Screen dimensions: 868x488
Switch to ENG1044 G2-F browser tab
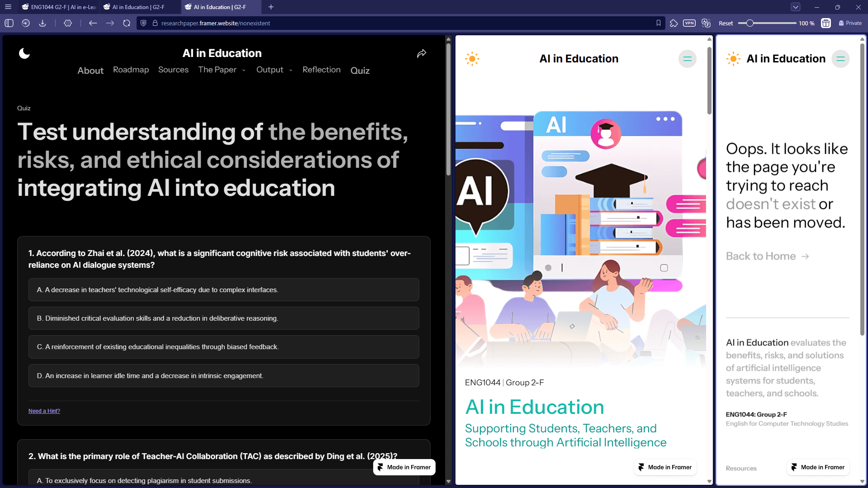click(x=59, y=7)
